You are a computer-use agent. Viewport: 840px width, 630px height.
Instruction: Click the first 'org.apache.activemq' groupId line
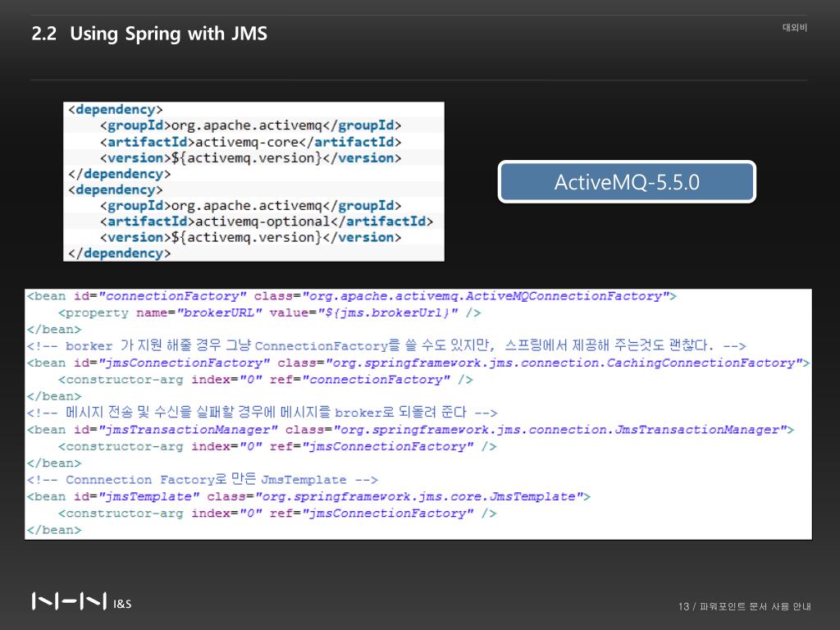coord(250,126)
